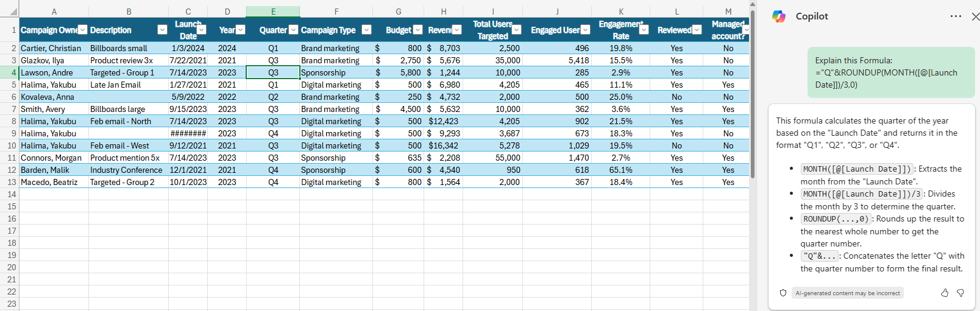Open Quarter column filter dropdown
This screenshot has width=980, height=311.
click(294, 30)
